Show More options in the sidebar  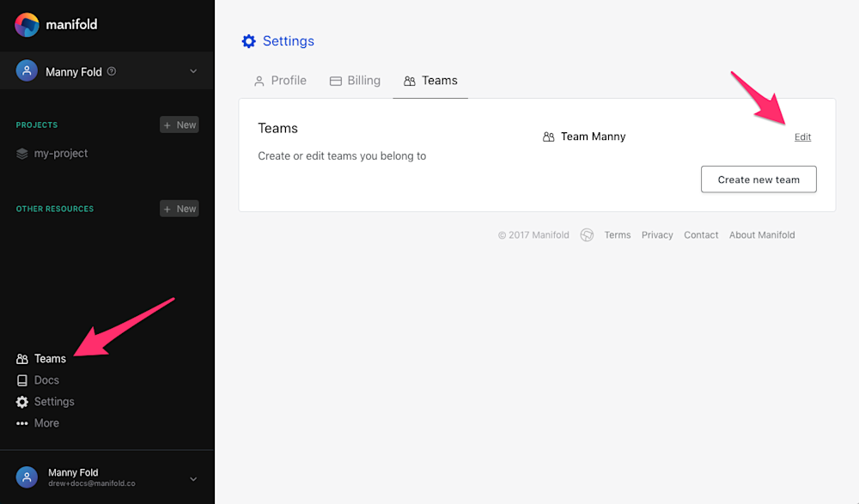pos(46,423)
